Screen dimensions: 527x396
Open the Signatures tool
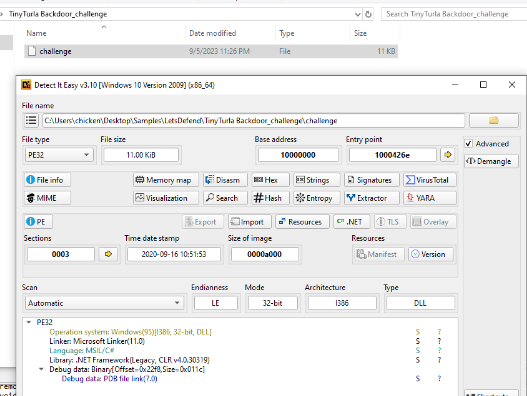point(372,180)
